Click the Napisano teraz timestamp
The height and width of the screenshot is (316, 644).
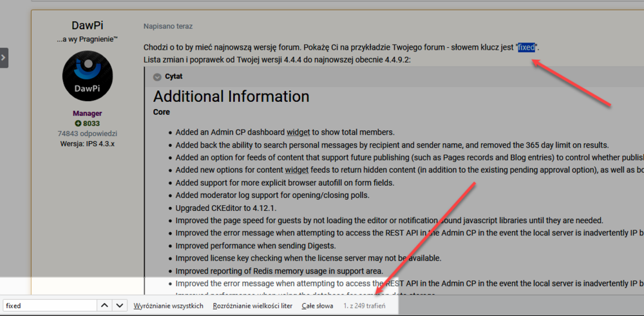point(167,26)
